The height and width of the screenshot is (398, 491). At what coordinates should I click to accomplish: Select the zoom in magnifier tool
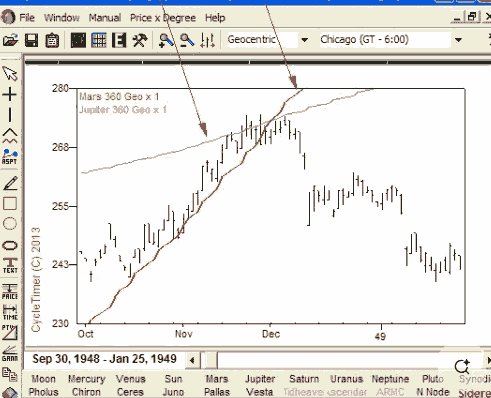tap(166, 40)
